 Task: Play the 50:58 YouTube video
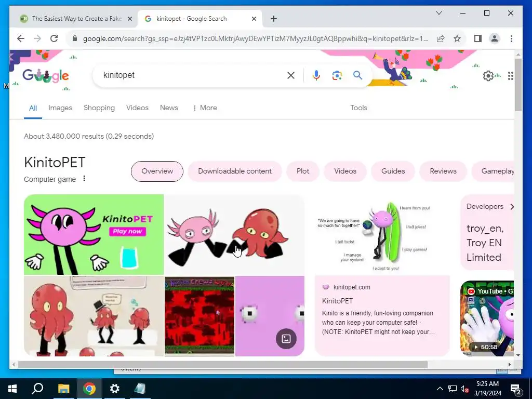487,318
